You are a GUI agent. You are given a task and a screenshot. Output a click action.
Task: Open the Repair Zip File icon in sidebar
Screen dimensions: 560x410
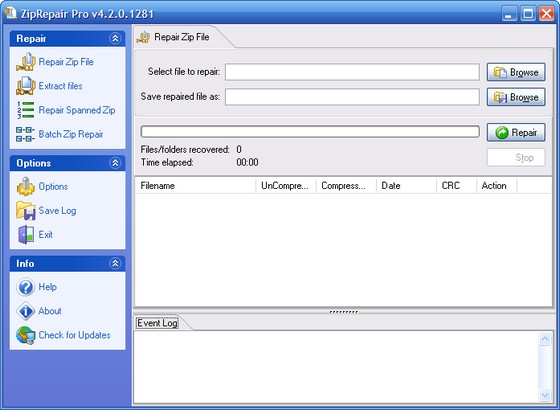coord(25,62)
